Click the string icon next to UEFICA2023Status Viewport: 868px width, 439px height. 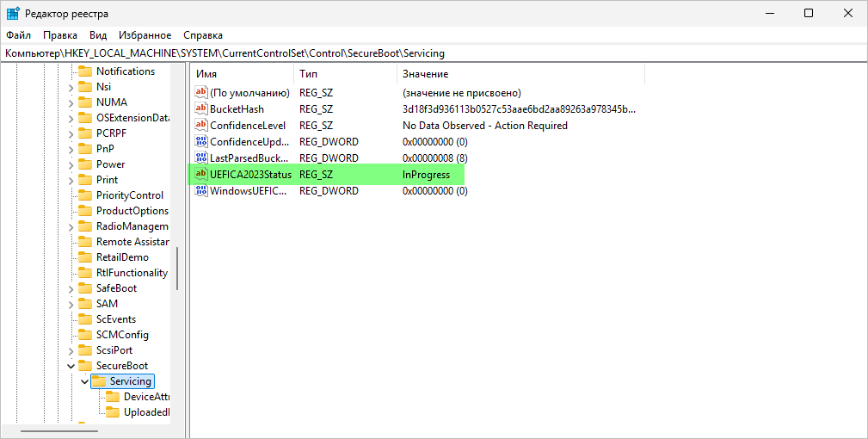[201, 175]
